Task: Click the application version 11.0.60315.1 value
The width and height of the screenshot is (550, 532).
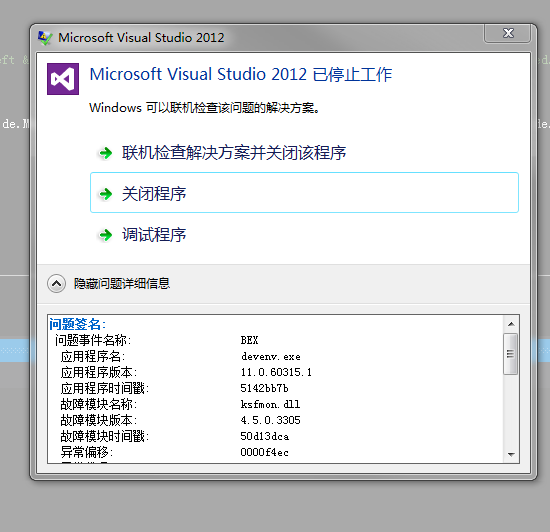Action: pyautogui.click(x=276, y=372)
